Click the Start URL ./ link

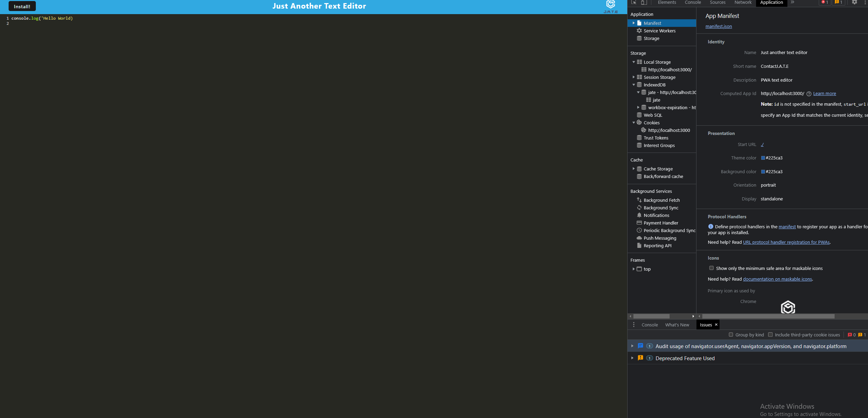[x=762, y=145]
